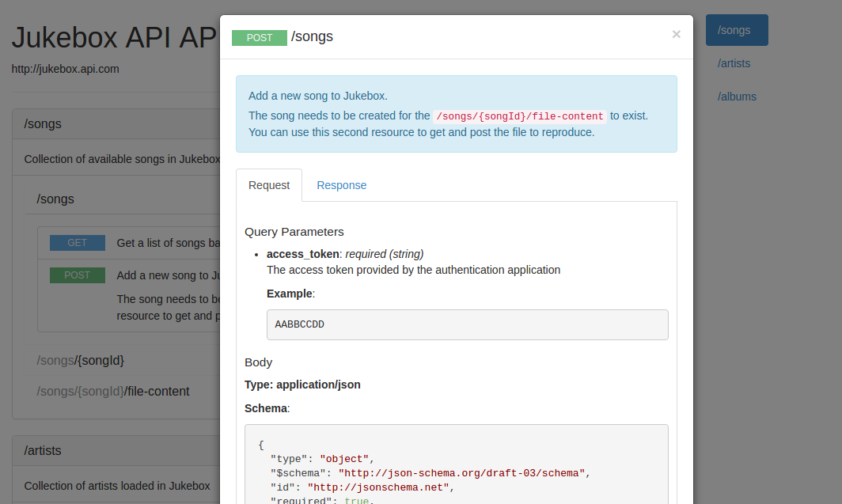This screenshot has width=842, height=504.
Task: Click the "object" type value in schema
Action: 344,459
